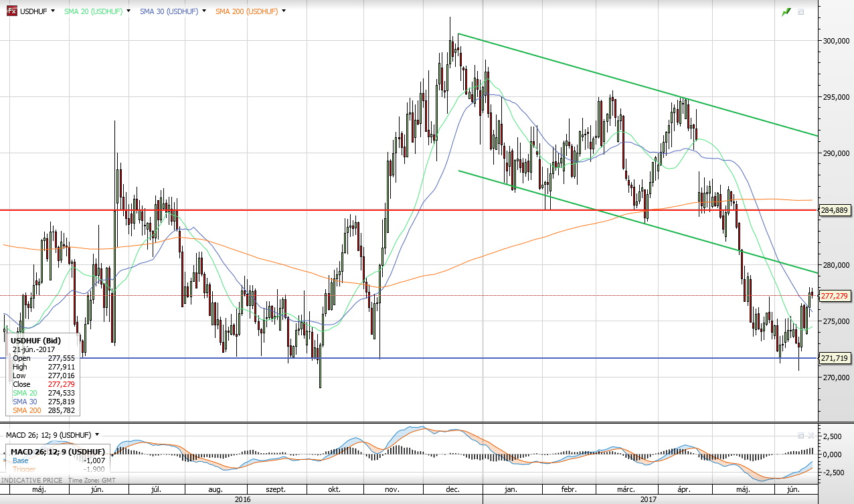The width and height of the screenshot is (854, 504).
Task: Click the SMA 200 285,782 value in data box
Action: [61, 410]
